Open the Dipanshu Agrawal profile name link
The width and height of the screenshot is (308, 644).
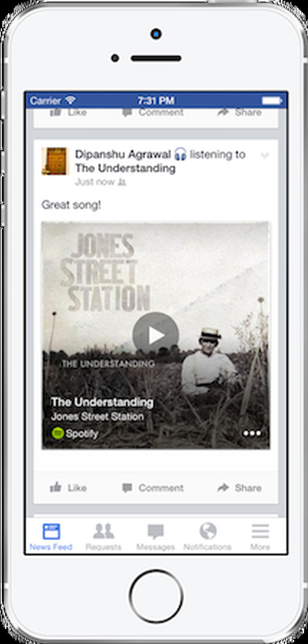click(123, 154)
